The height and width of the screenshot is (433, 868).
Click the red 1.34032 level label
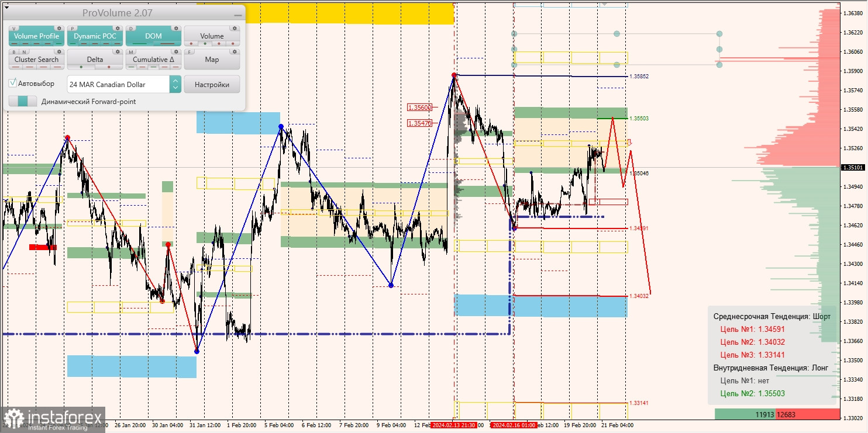coord(639,296)
